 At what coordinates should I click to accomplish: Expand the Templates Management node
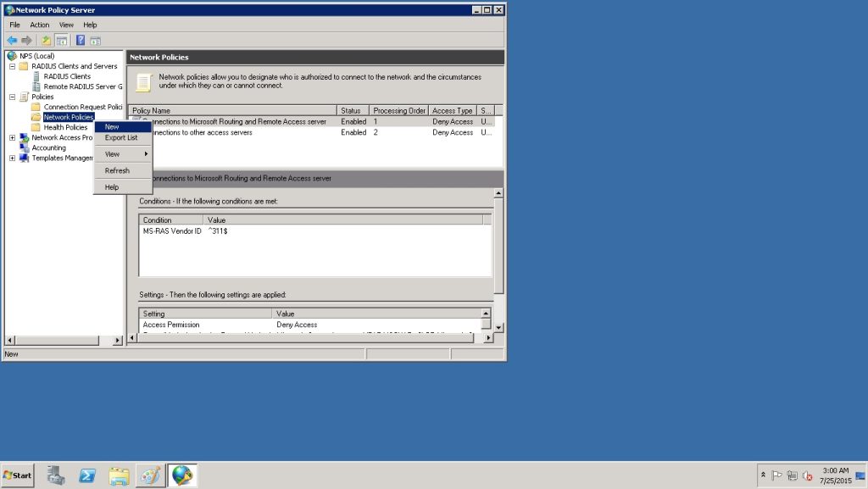12,158
